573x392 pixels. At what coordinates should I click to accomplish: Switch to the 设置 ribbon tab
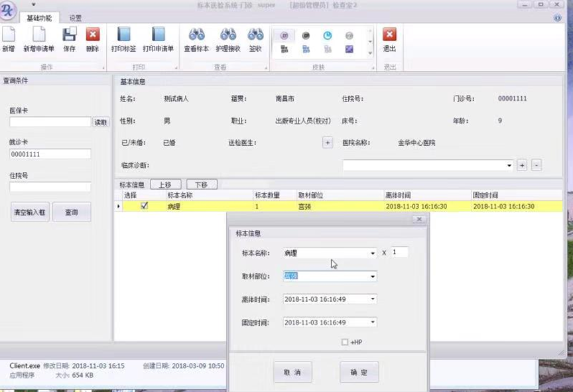76,18
